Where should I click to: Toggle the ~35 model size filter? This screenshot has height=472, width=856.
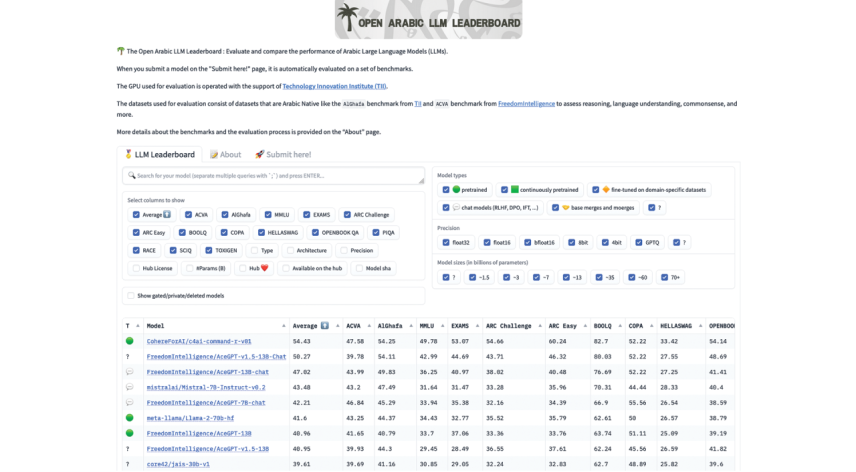coord(599,277)
